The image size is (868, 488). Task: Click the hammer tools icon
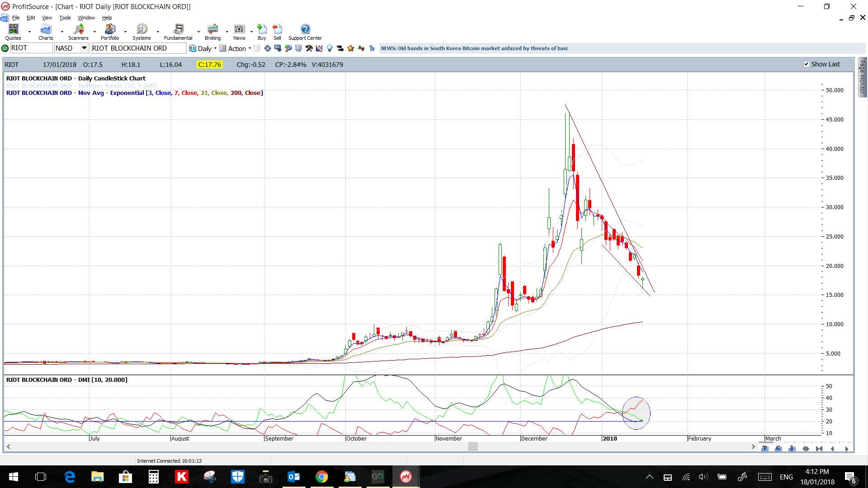click(x=309, y=48)
